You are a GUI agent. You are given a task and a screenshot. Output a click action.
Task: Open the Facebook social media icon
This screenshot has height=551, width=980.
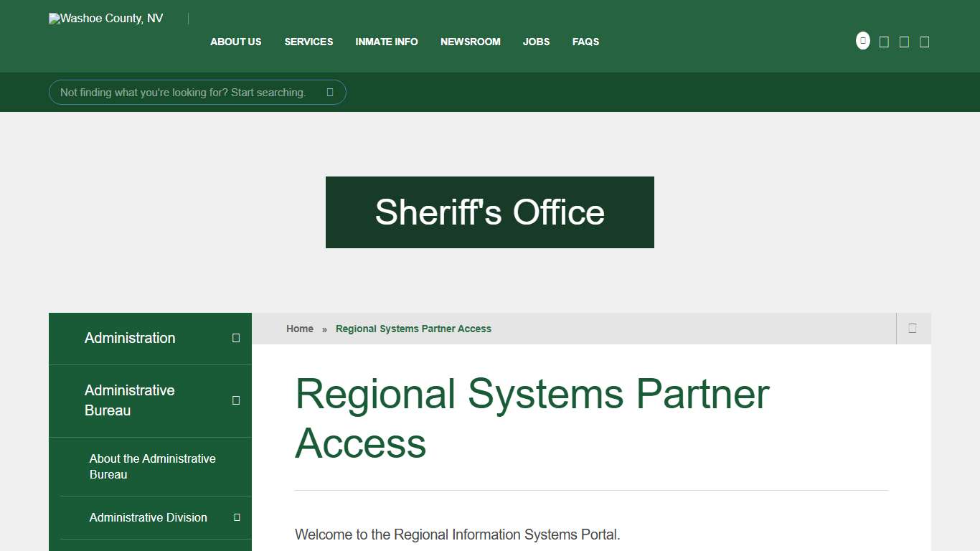[883, 41]
